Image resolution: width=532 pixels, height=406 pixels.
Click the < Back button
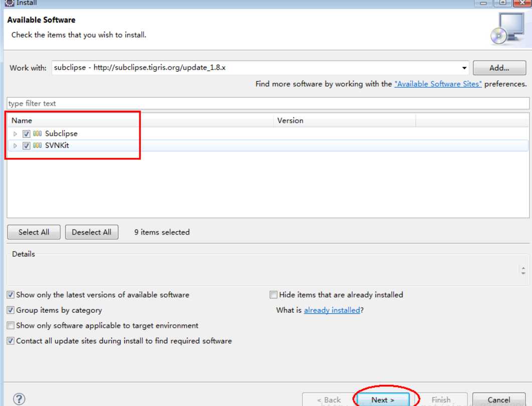coord(328,399)
